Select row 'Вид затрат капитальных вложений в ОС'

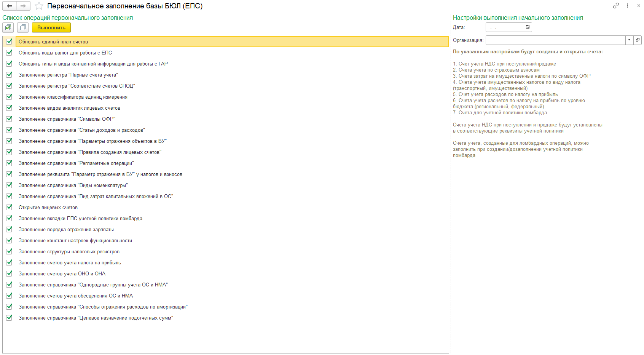point(226,196)
